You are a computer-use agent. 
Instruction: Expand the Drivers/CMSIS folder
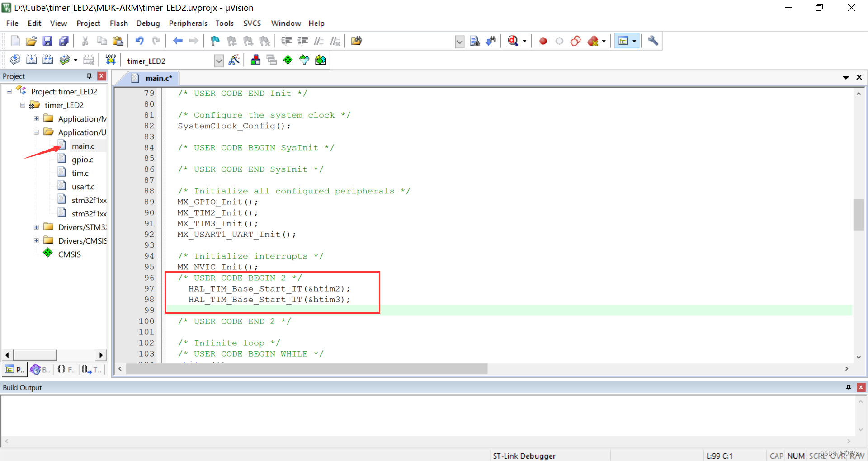click(x=36, y=240)
